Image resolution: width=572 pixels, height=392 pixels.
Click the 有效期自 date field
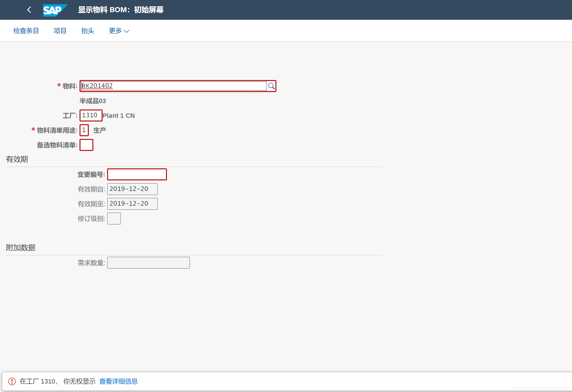tap(132, 189)
